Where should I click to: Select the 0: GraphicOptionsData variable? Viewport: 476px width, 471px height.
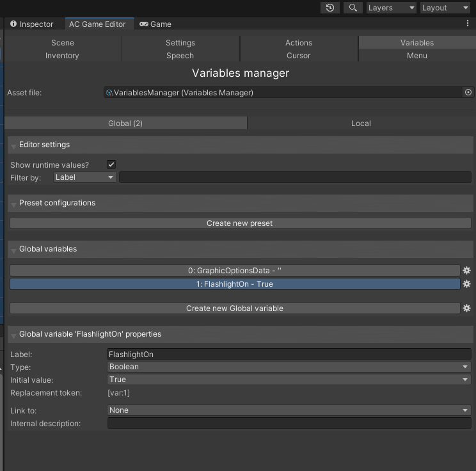(235, 271)
